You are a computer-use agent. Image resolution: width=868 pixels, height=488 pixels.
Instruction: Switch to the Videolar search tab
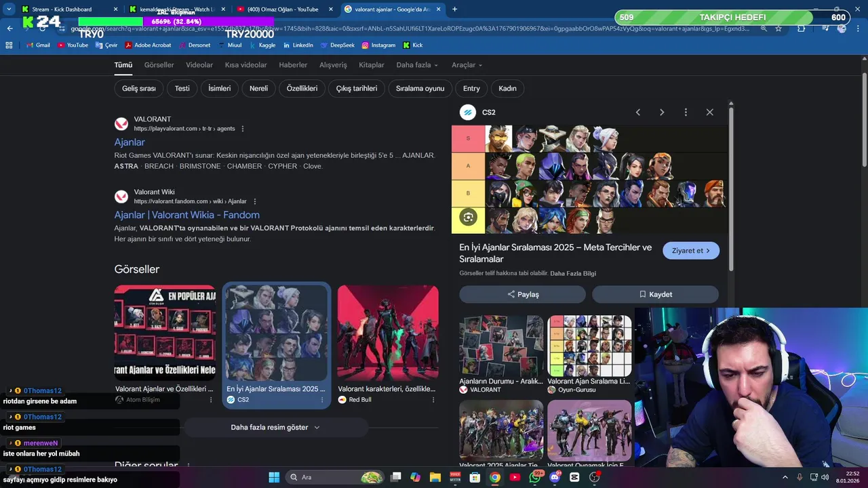(199, 65)
